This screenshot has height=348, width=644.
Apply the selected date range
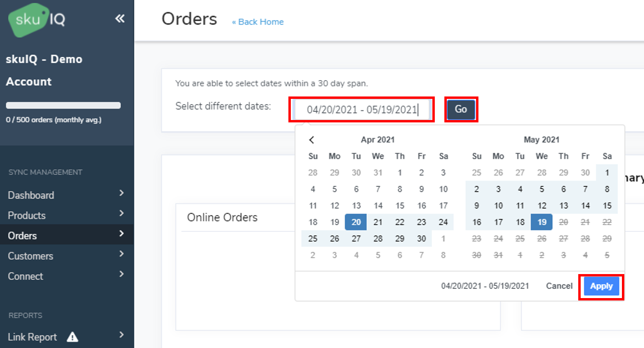(601, 286)
